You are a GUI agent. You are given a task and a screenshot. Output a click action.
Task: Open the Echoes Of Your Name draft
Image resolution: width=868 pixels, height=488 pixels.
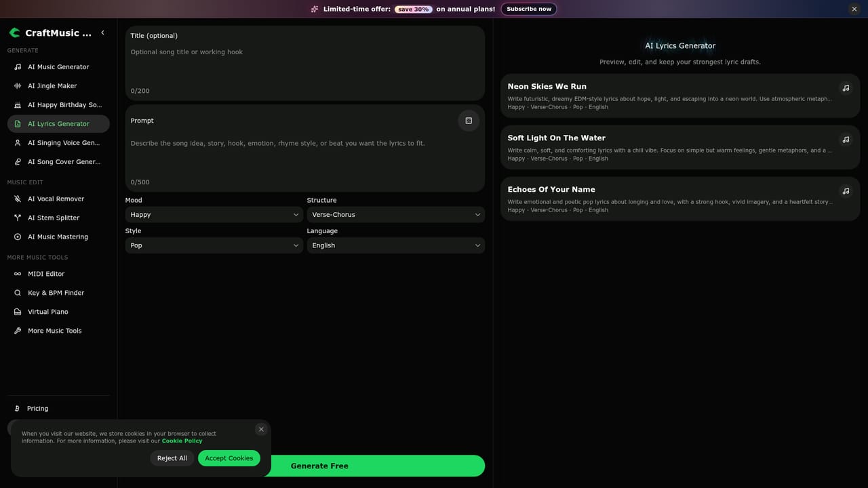click(680, 199)
